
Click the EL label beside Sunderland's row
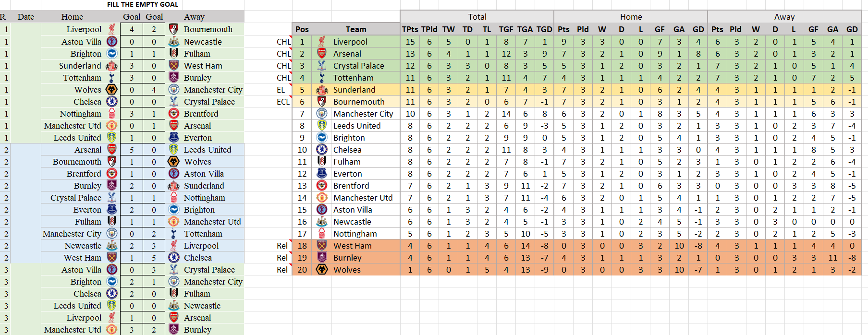point(281,90)
